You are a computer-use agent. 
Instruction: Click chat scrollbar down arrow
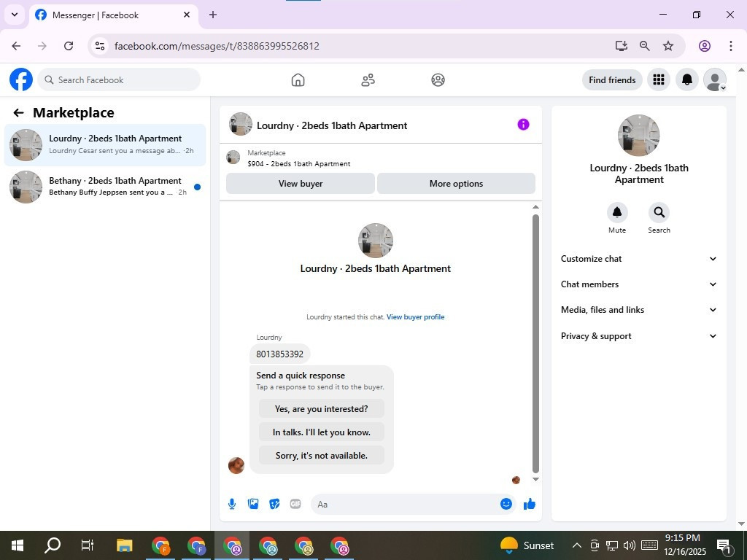535,480
